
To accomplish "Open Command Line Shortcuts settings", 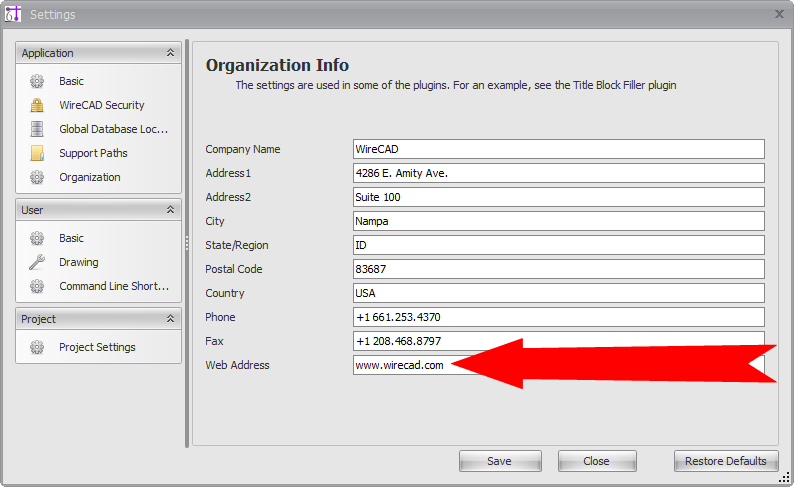I will click(x=114, y=286).
